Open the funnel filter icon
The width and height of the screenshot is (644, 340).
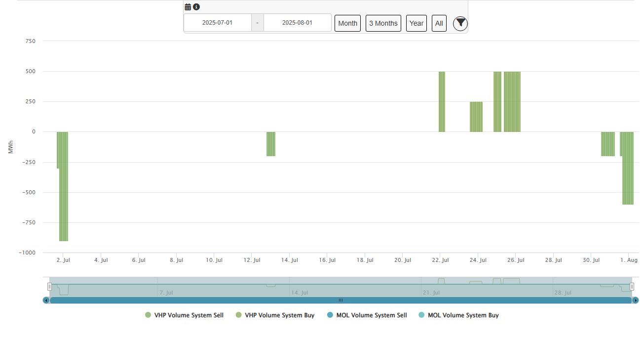[x=460, y=23]
